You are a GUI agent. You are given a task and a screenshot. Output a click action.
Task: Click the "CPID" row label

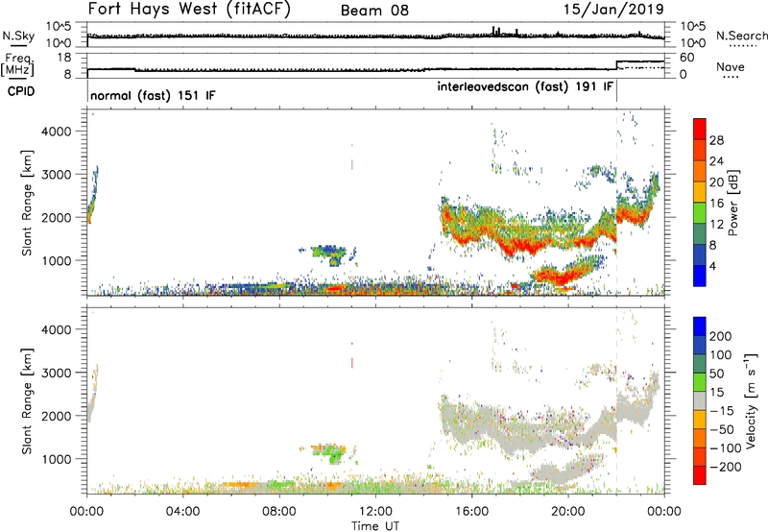[x=20, y=91]
